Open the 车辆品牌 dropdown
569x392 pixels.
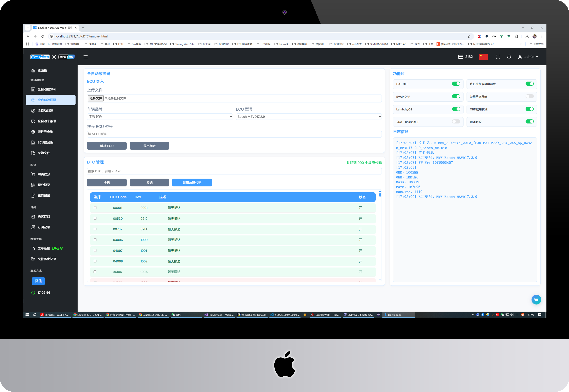click(x=160, y=117)
